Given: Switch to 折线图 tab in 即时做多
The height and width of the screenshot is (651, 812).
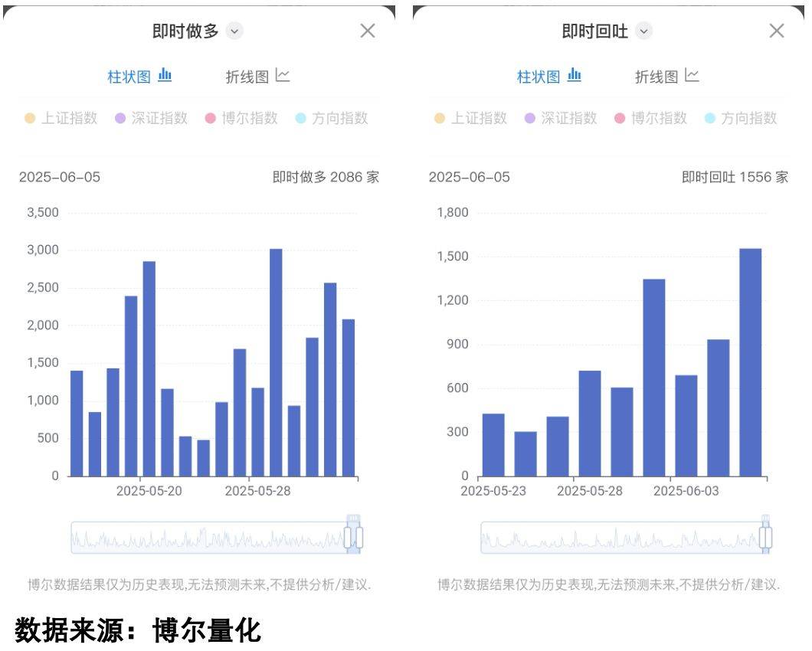Looking at the screenshot, I should tap(247, 77).
